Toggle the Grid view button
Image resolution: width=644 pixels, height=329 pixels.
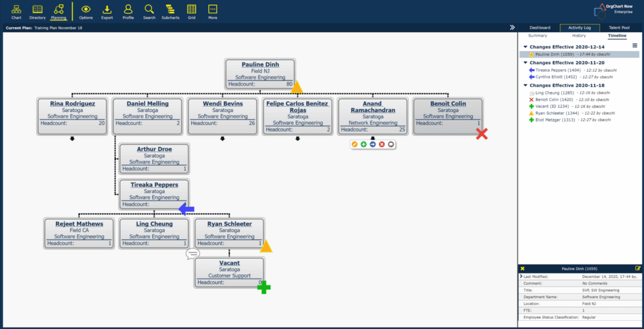point(191,11)
